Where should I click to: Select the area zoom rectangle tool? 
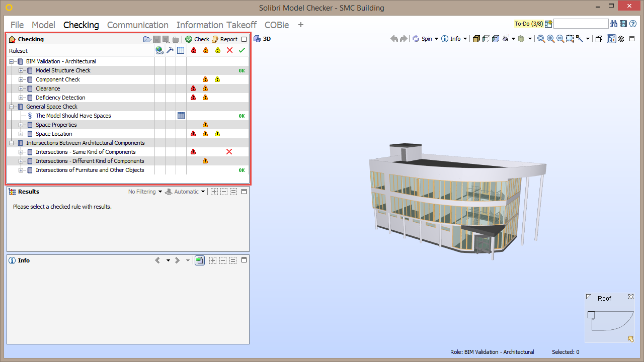(570, 39)
